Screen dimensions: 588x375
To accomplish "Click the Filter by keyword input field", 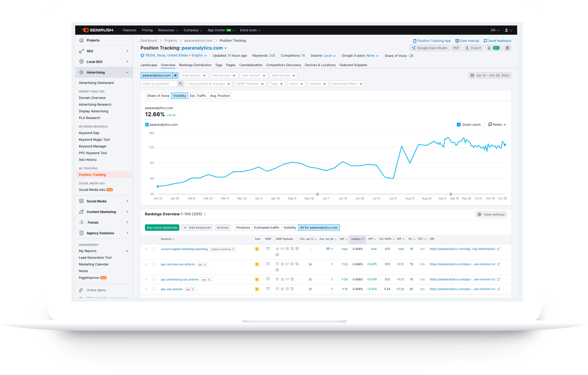I will click(x=159, y=84).
